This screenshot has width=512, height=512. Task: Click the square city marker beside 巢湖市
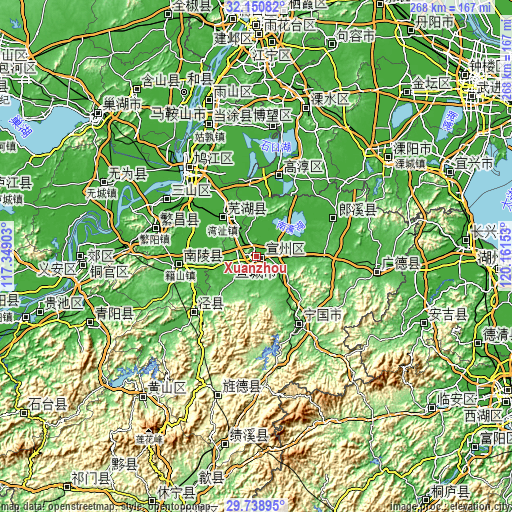(x=97, y=113)
